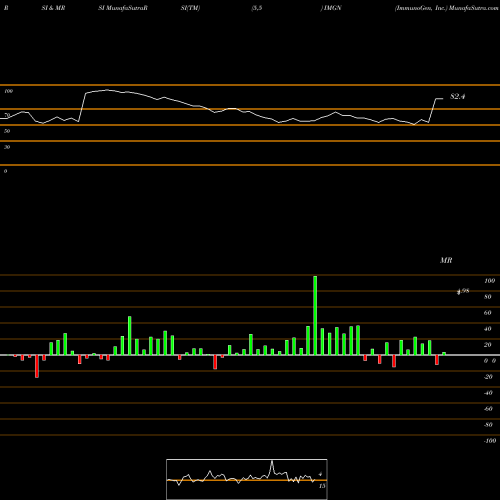500x500 pixels.
Task: Click the number 15 in mini chart
Action: coord(322,486)
